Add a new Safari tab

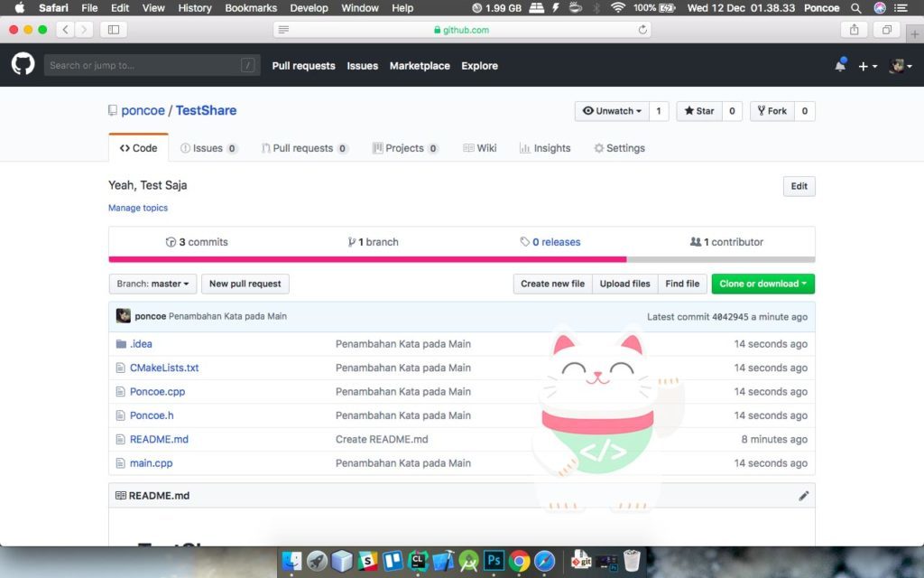click(915, 34)
